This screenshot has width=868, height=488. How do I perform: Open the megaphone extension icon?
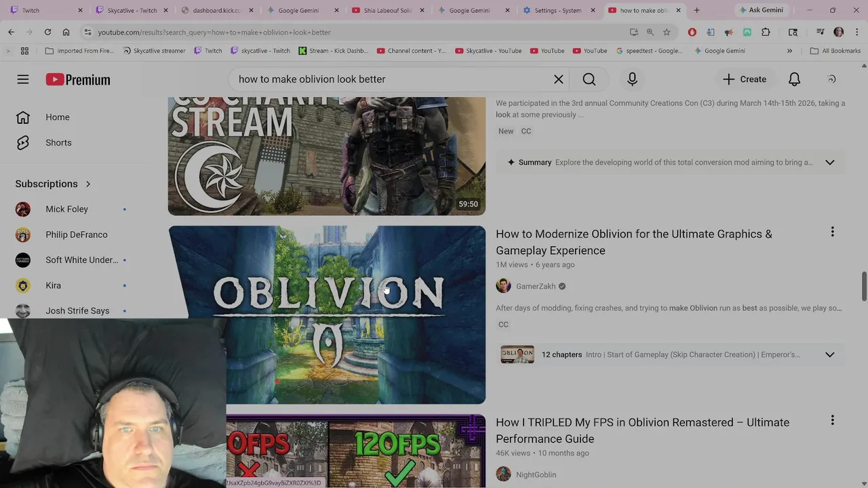click(x=728, y=32)
